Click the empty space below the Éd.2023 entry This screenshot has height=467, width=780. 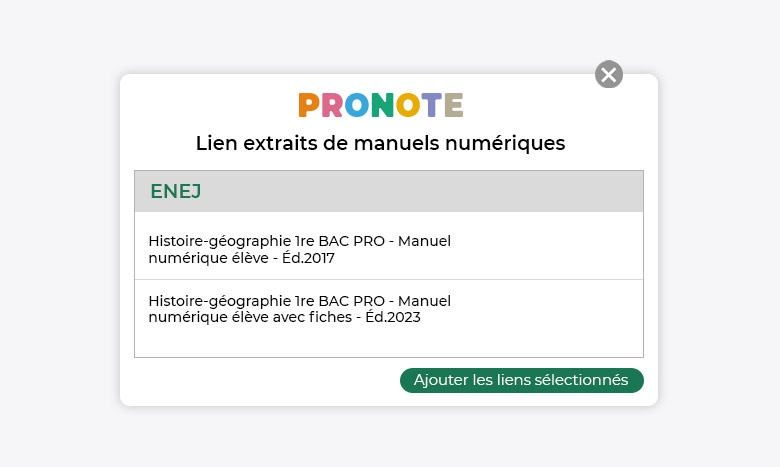389,342
